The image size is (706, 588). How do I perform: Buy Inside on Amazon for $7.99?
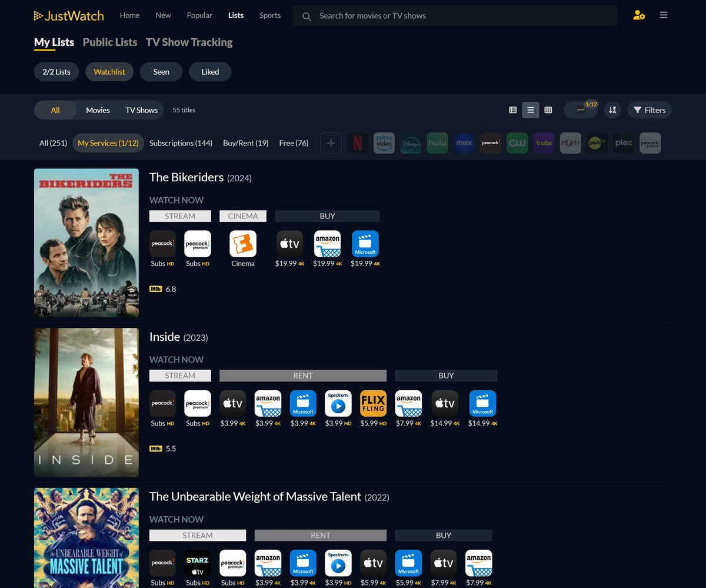click(408, 403)
